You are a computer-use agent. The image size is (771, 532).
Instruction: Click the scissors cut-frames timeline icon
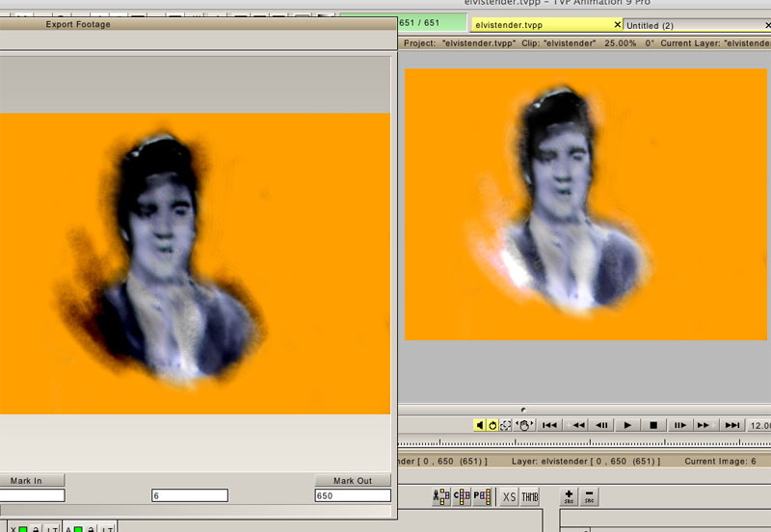[x=441, y=496]
